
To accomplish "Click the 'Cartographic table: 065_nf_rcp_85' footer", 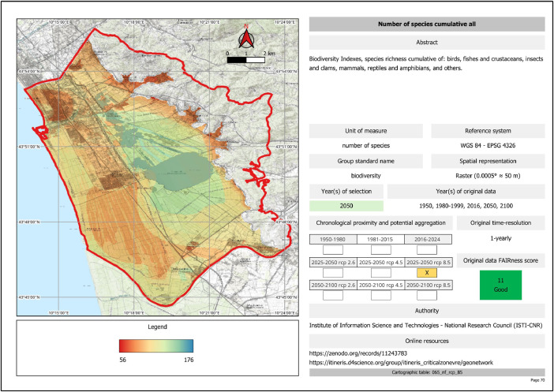I will pyautogui.click(x=427, y=372).
